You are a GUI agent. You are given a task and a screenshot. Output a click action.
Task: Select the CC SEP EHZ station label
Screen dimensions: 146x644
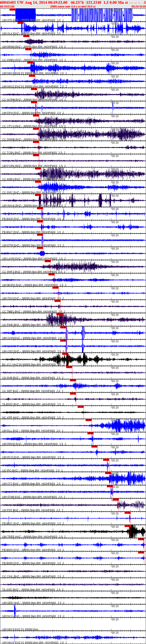point(33,391)
